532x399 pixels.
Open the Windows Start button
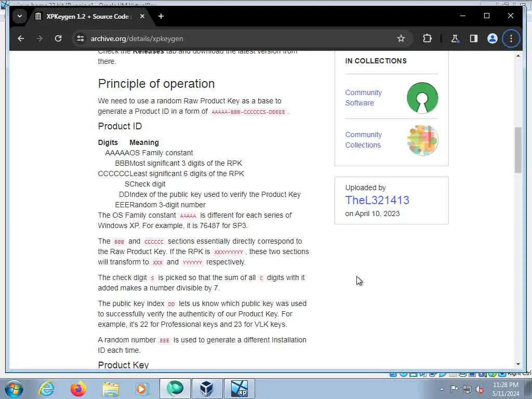point(14,389)
